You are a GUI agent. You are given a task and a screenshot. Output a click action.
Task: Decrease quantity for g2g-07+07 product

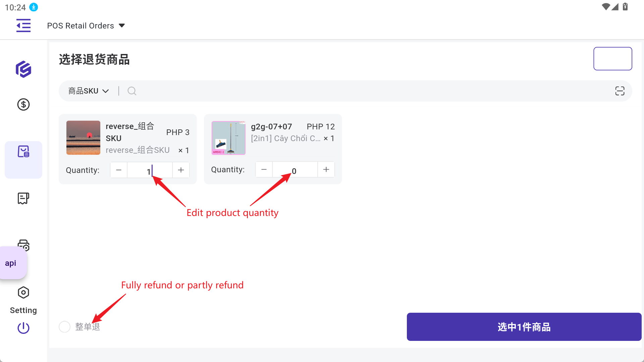coord(264,170)
